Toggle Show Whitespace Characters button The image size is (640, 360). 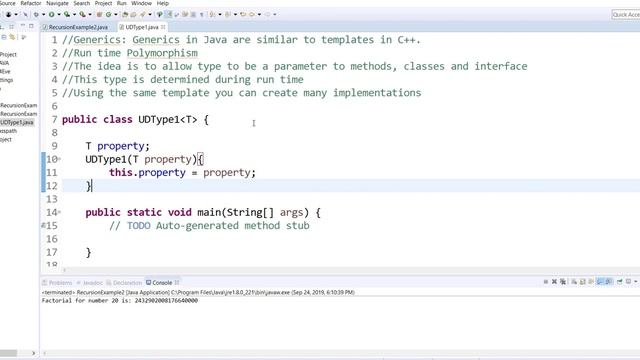point(201,14)
